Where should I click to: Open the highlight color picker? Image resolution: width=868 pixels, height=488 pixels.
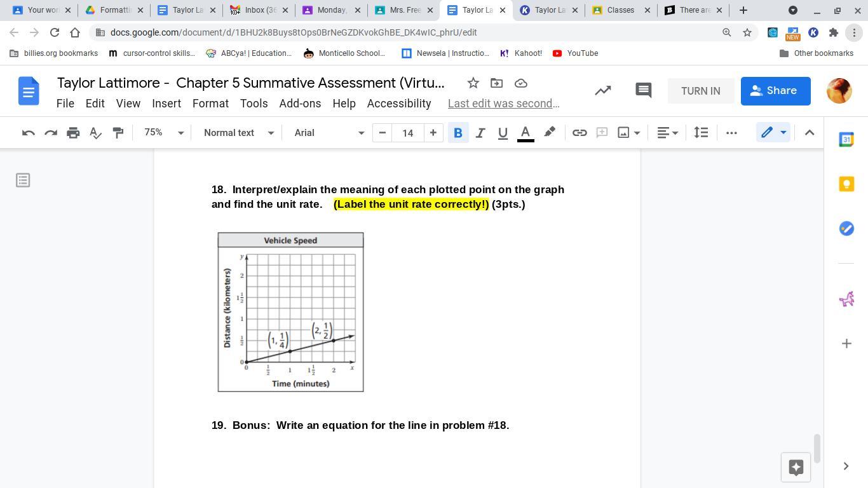point(550,133)
